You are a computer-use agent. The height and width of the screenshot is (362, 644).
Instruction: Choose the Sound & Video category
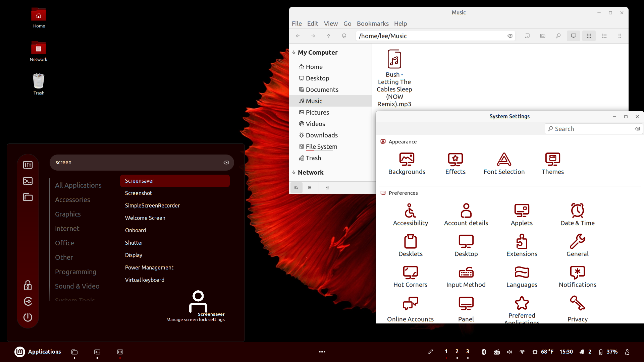click(x=77, y=286)
